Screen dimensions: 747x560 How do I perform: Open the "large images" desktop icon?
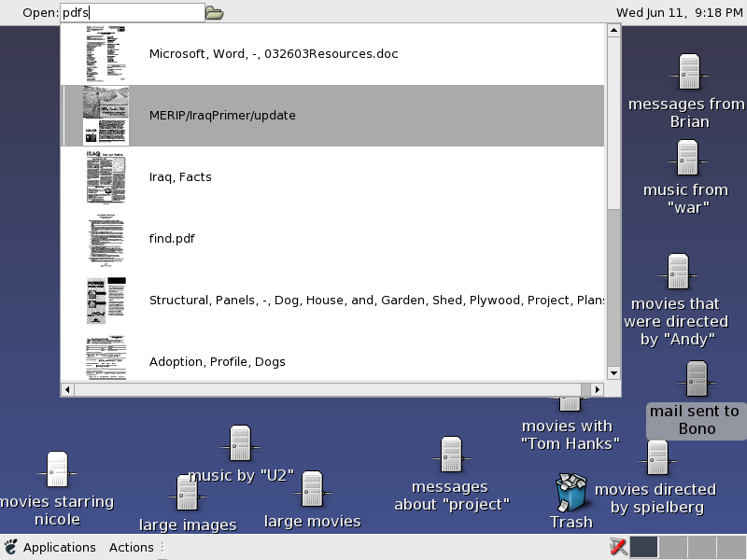tap(187, 494)
